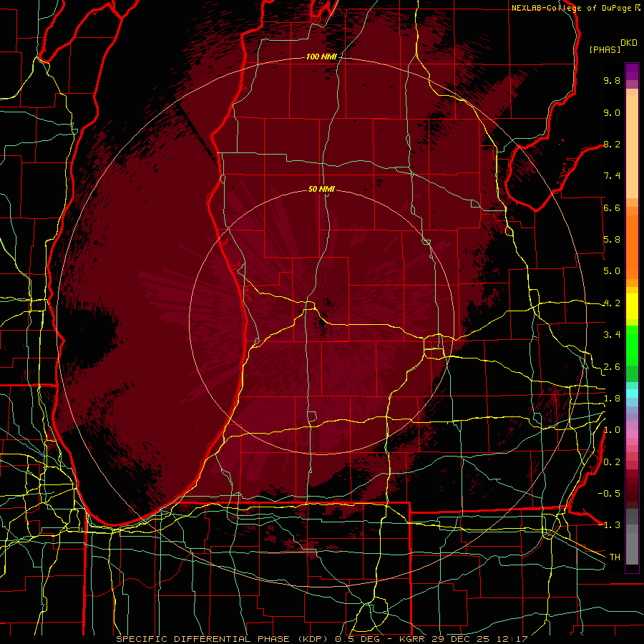Click the DKD legend header label
Screen dimensions: 644x644
[629, 43]
